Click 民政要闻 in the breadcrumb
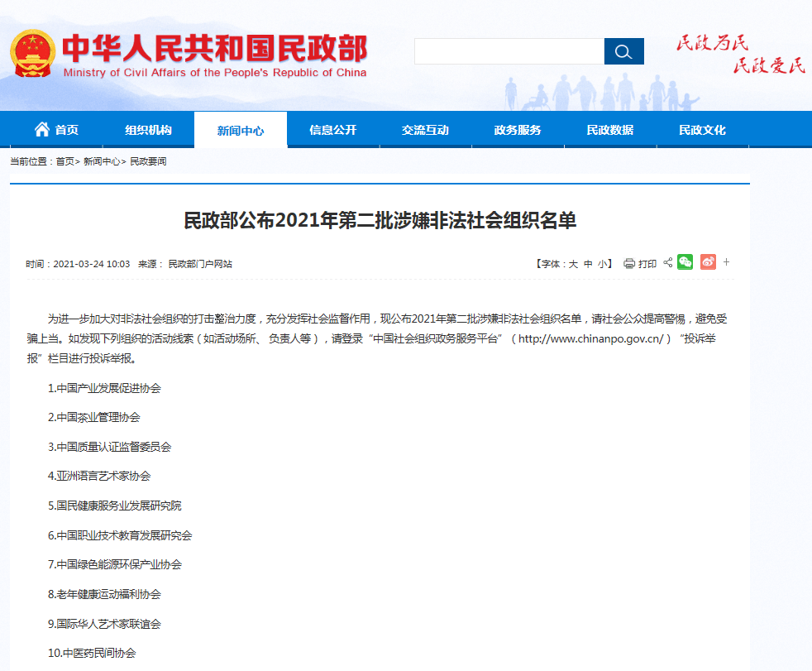Screen dimensions: 812x671 pos(148,161)
